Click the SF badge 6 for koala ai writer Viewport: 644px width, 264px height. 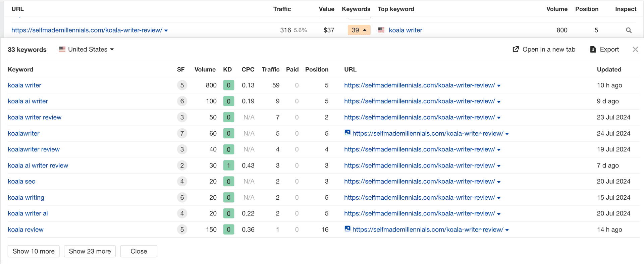point(182,101)
